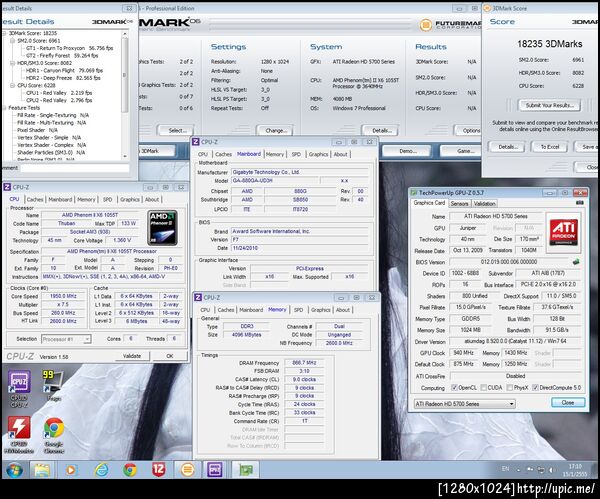Click the Windows Start button

point(13,468)
